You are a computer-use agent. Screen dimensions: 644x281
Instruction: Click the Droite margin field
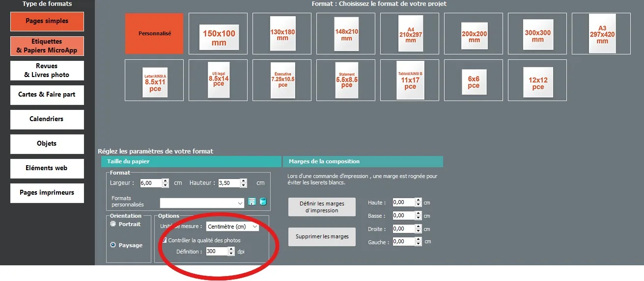[x=403, y=229]
